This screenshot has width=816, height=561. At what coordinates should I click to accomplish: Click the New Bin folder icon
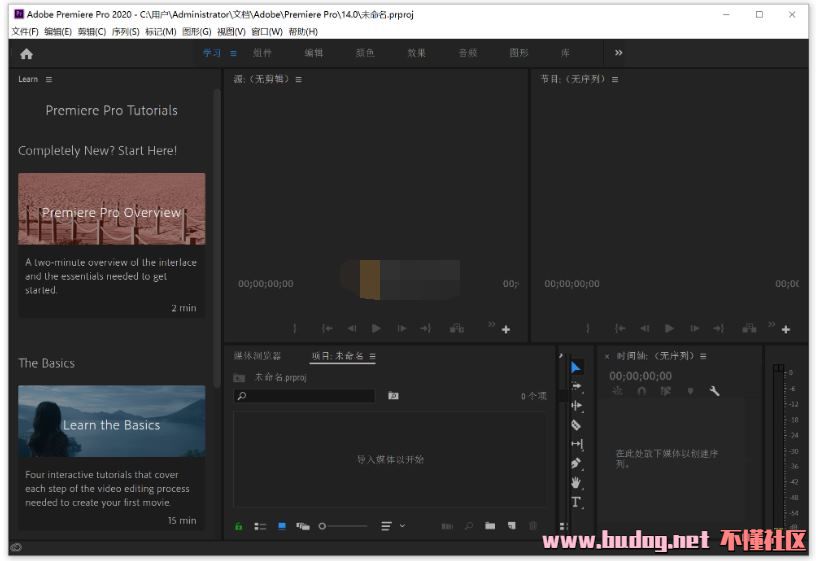[490, 526]
